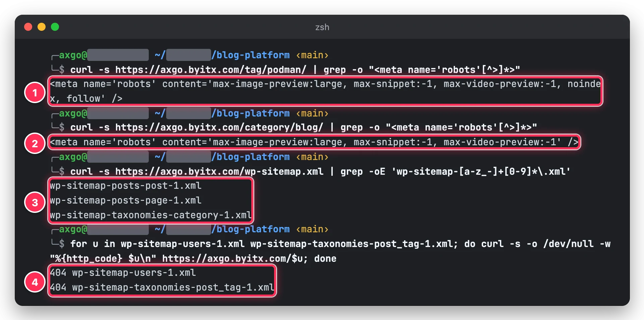
Task: Click the grep -oE pattern 'wp-sitemap-[a-z_-]+[0-9]*\.xml'
Action: point(481,171)
